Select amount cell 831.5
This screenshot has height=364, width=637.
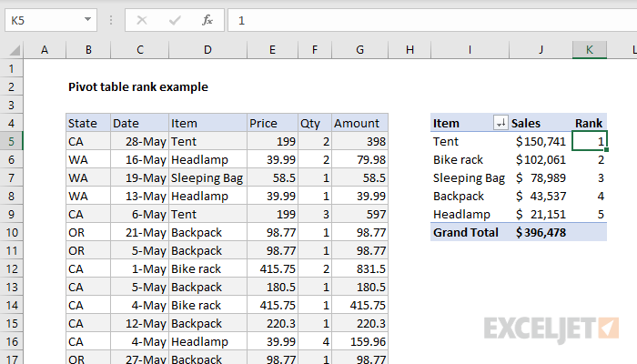(360, 269)
